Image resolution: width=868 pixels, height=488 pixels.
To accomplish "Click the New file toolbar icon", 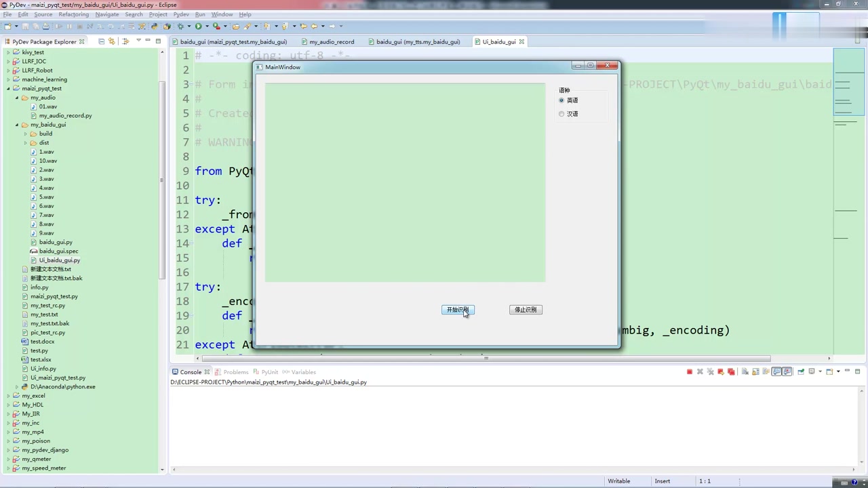I will [7, 26].
